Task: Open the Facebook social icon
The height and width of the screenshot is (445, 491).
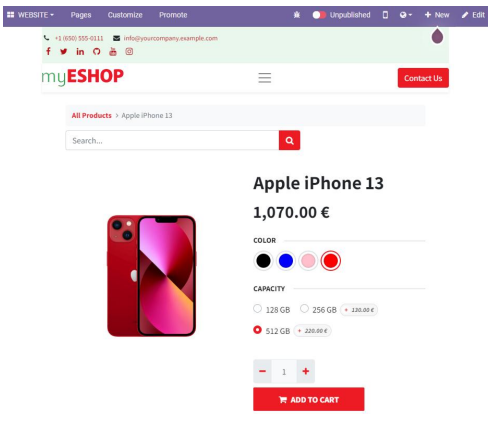Action: pyautogui.click(x=48, y=51)
